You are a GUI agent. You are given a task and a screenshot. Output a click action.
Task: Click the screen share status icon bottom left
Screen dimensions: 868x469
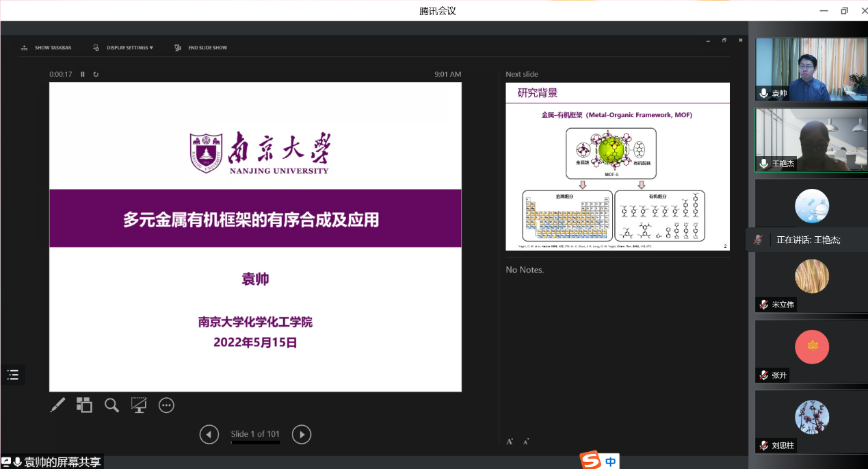pyautogui.click(x=5, y=461)
